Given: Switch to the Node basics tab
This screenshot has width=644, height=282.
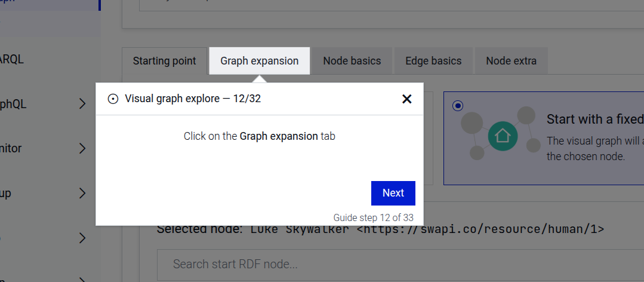Looking at the screenshot, I should [x=352, y=61].
